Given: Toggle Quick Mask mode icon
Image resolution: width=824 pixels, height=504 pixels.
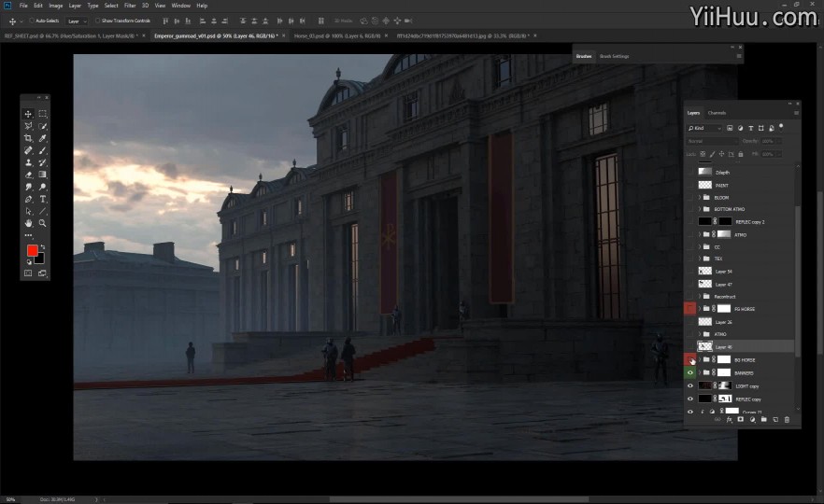Looking at the screenshot, I should (28, 273).
